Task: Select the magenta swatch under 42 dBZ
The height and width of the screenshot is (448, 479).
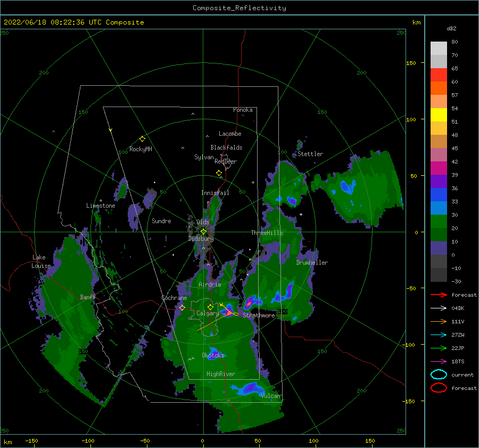Action: pos(439,168)
